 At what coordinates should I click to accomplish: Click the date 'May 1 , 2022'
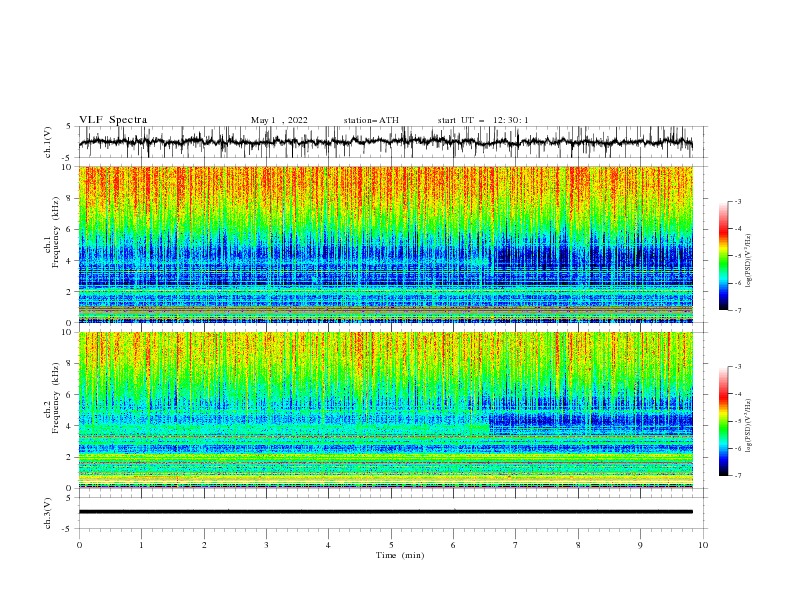coord(279,120)
